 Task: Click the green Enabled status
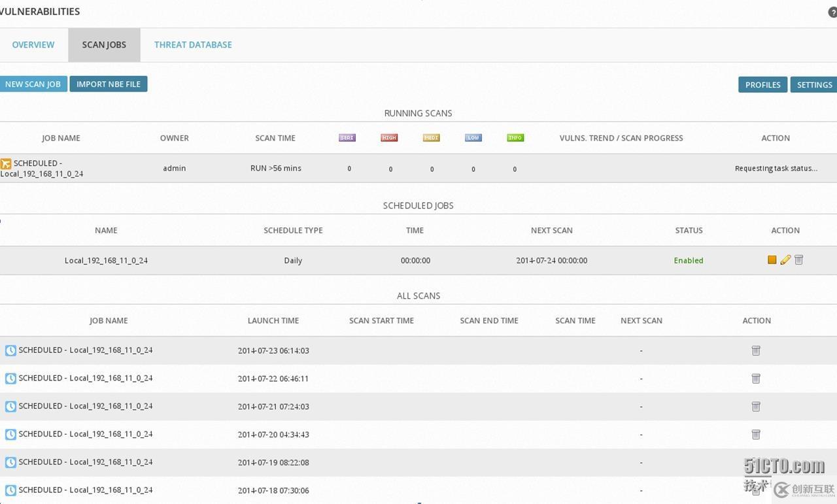tap(689, 260)
